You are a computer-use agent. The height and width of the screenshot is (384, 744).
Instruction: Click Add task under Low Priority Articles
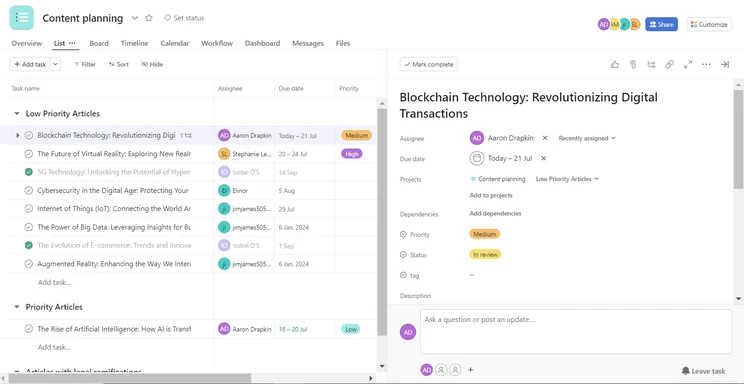coord(54,282)
